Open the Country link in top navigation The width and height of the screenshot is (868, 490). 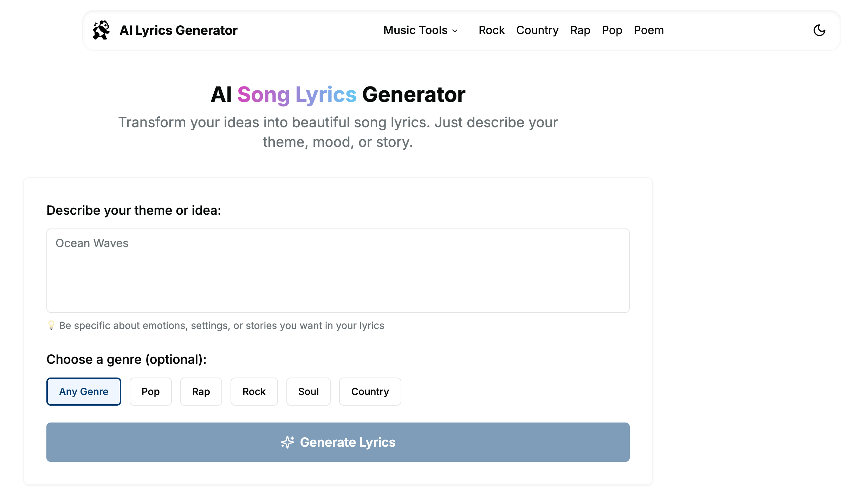(x=537, y=30)
